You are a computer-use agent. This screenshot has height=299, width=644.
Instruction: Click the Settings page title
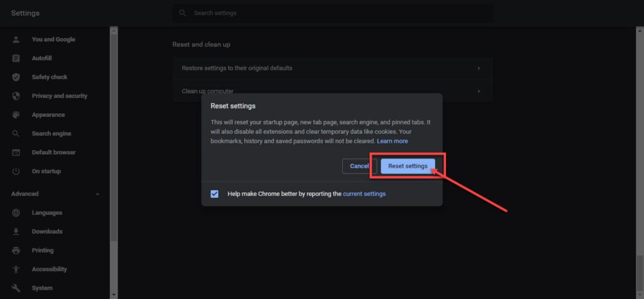coord(25,13)
